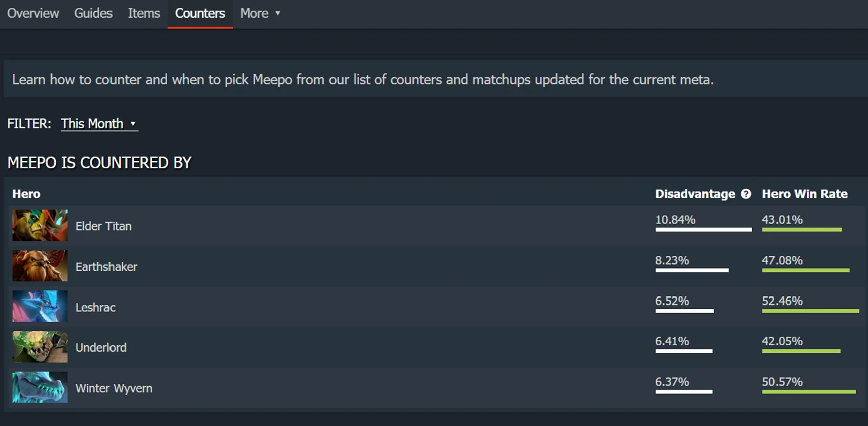Click the Leshrac name link
This screenshot has width=868, height=426.
tap(96, 307)
